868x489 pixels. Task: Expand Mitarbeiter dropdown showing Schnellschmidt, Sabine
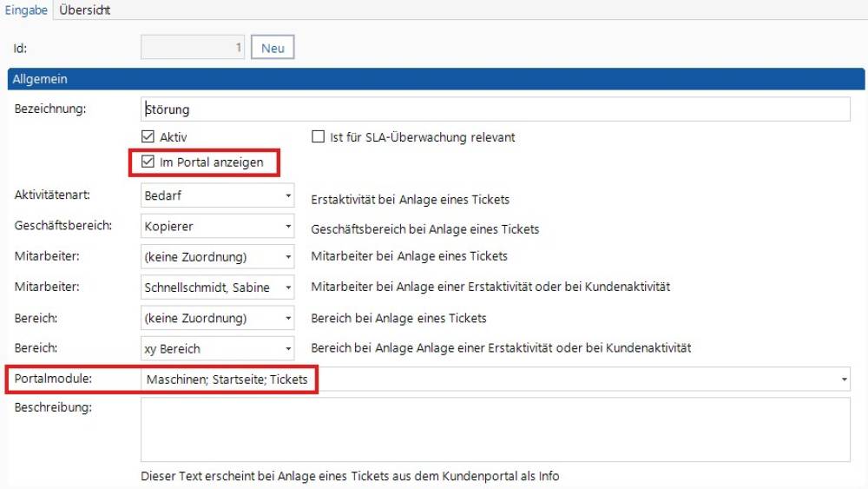pos(217,287)
